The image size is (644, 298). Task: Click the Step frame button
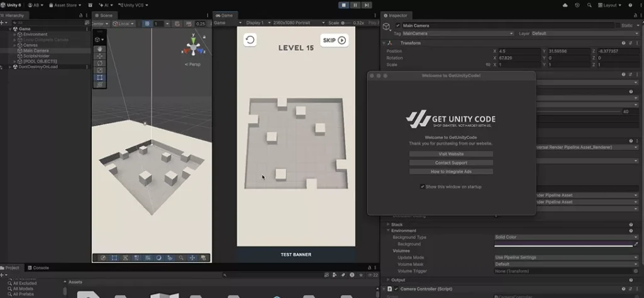coord(367,5)
